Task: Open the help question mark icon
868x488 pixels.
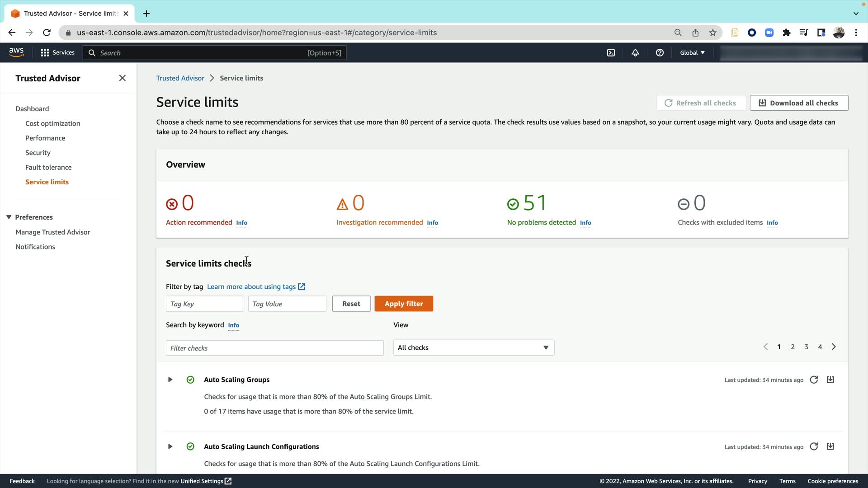Action: tap(660, 53)
